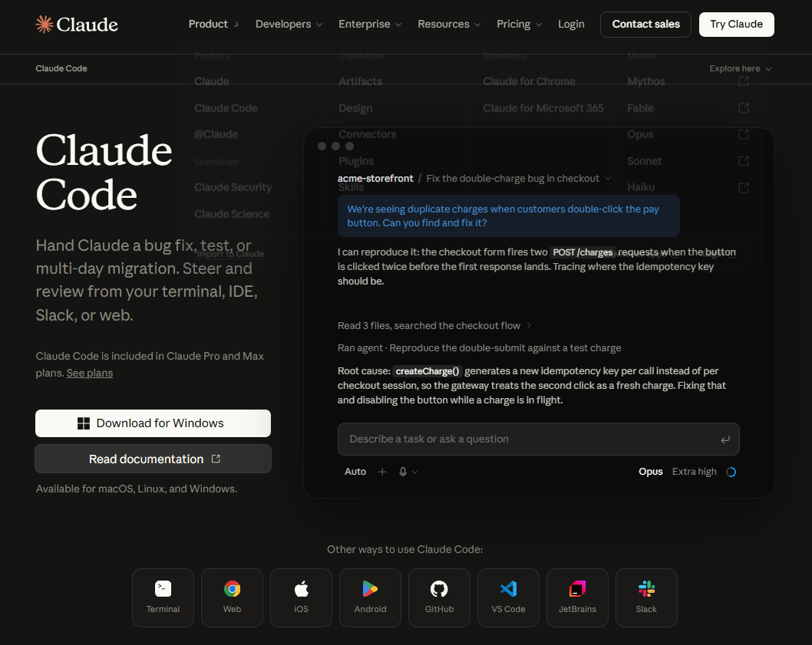812x645 pixels.
Task: Select Artifacts in the Capabilities menu column
Action: tap(361, 81)
